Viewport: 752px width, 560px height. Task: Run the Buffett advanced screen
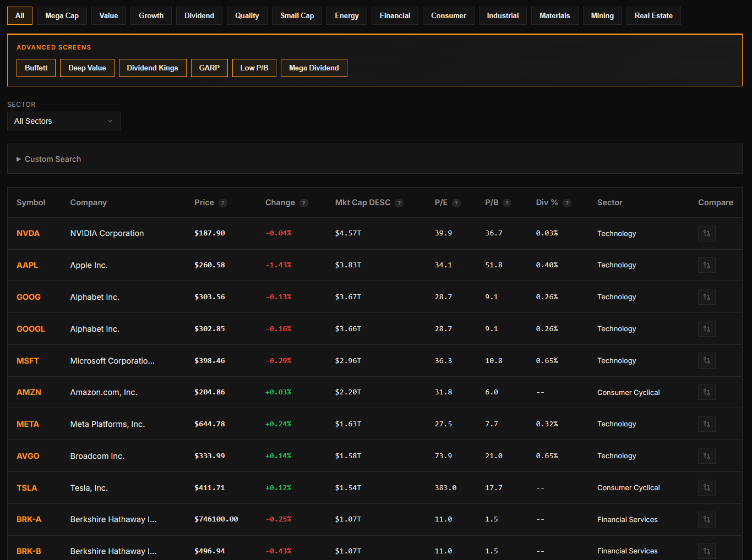36,68
